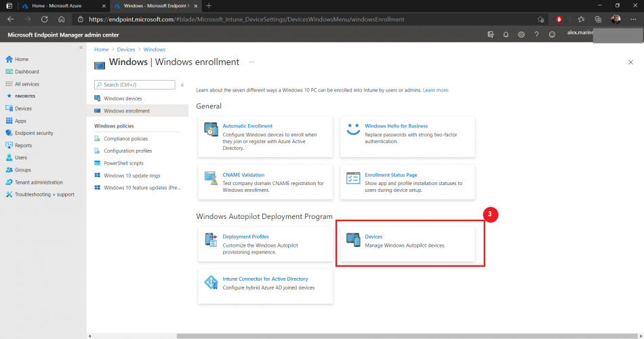Open the browser profile avatar
This screenshot has height=339, width=644.
pos(616,19)
